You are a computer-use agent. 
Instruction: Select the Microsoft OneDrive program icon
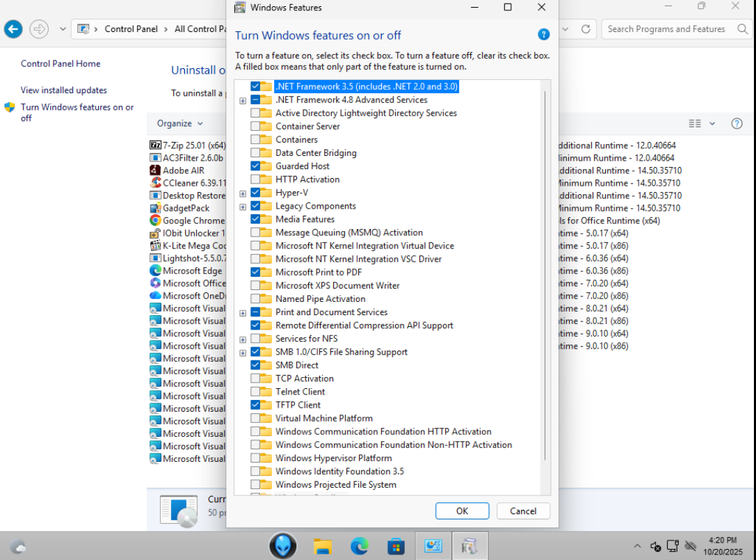(155, 296)
